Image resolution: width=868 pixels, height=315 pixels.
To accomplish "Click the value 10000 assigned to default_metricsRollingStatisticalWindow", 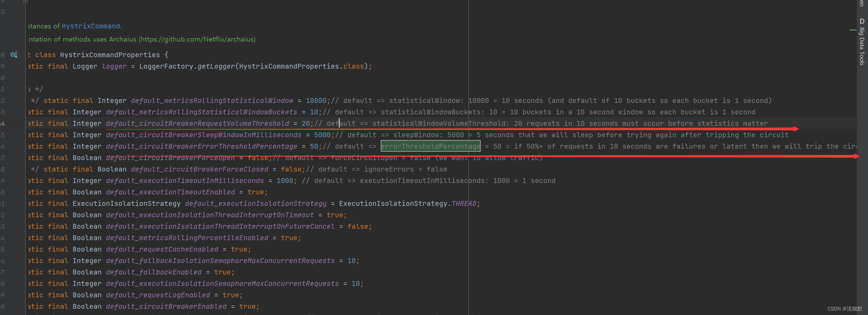I will coord(316,100).
